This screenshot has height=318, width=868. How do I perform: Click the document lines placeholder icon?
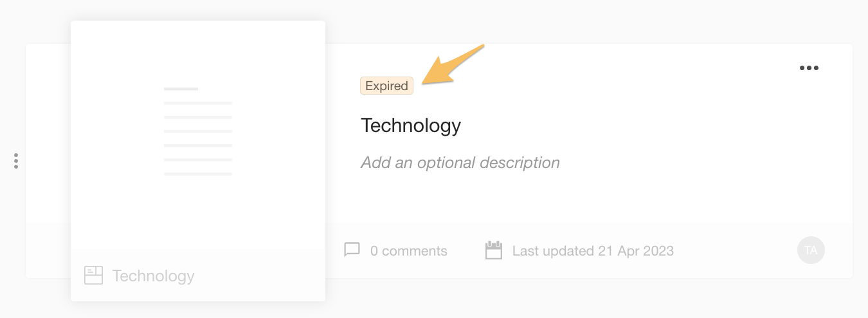point(197,131)
